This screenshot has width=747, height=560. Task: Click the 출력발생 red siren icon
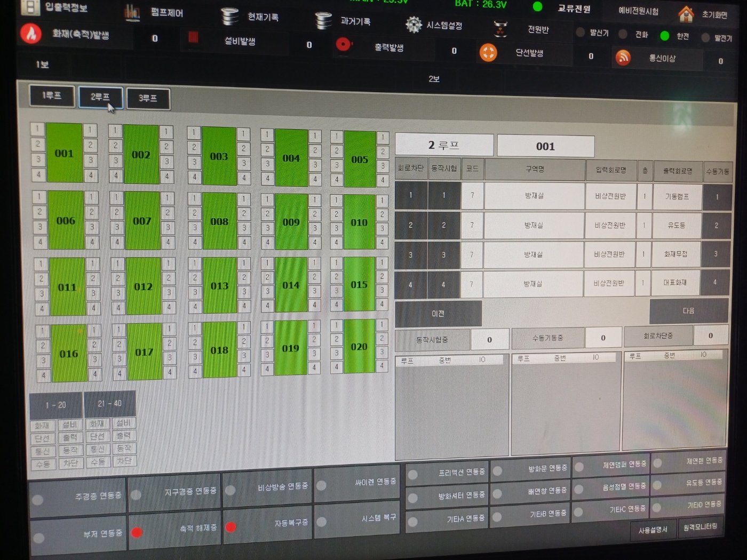343,44
